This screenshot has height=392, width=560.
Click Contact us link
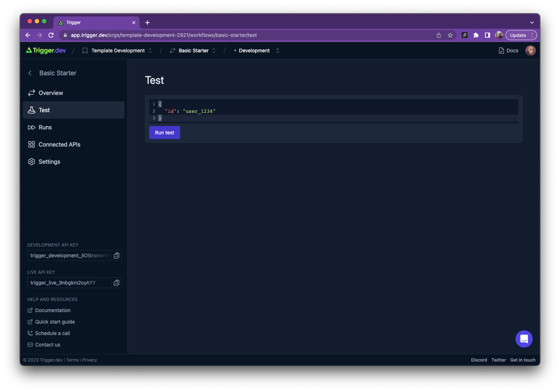click(44, 345)
